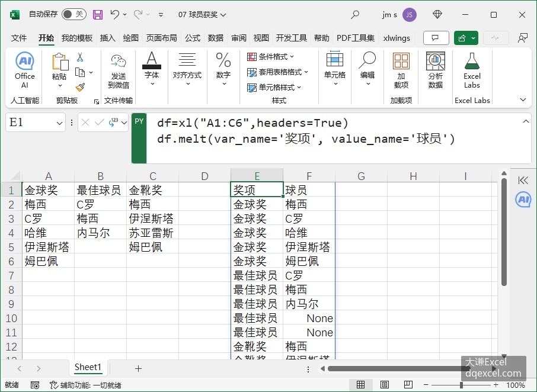Screen dimensions: 537x392
Task: Select row 10 header
Action: coord(11,318)
